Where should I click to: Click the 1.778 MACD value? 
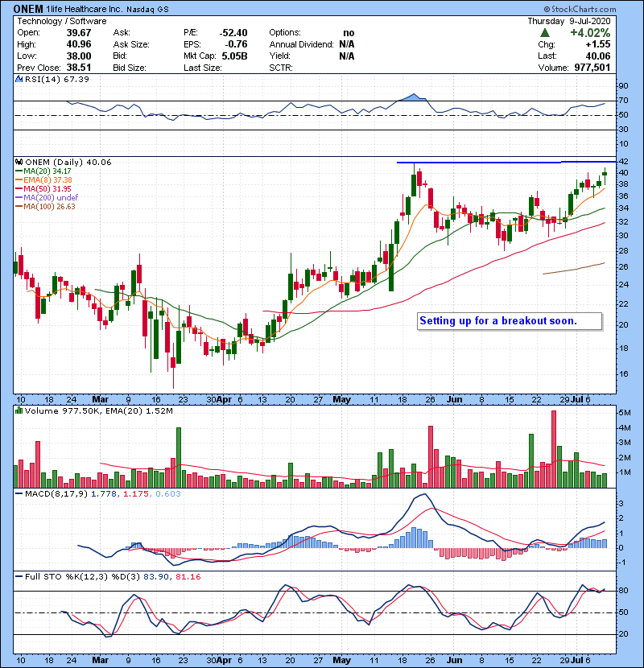(x=104, y=494)
